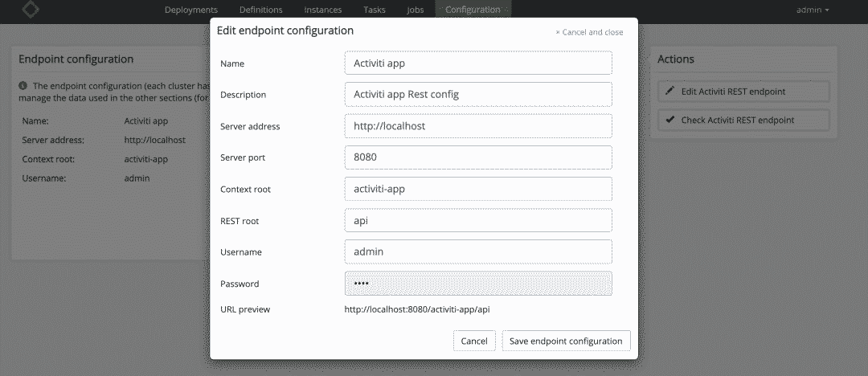Click the Name value Activiti app in background panel
868x376 pixels.
coord(146,121)
